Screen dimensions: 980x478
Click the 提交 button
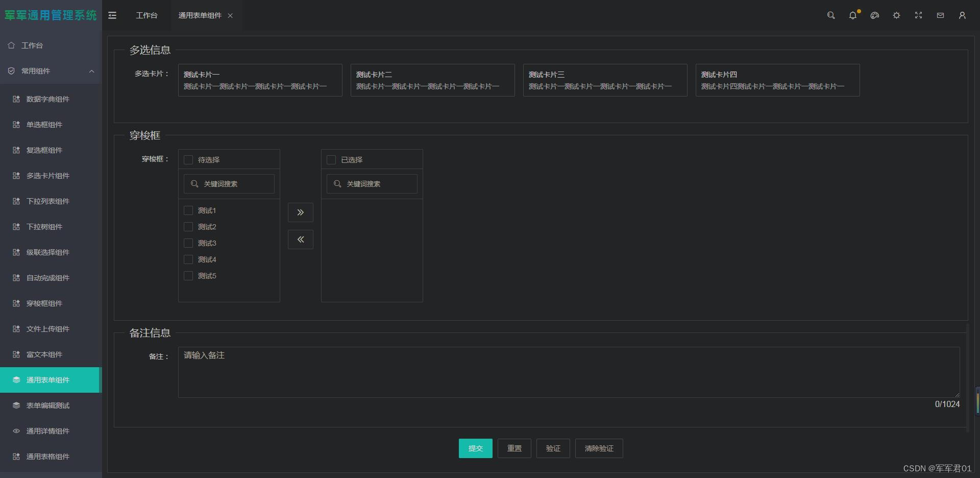[x=476, y=448]
